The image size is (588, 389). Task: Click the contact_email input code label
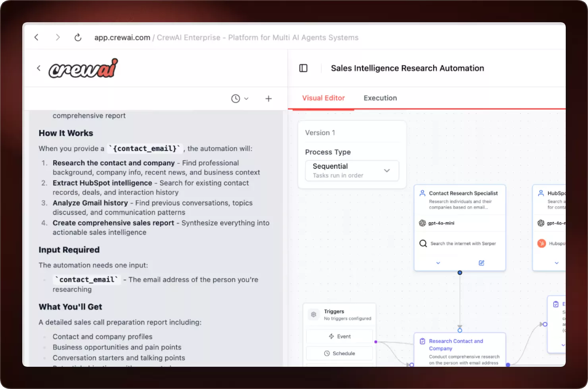(x=87, y=279)
